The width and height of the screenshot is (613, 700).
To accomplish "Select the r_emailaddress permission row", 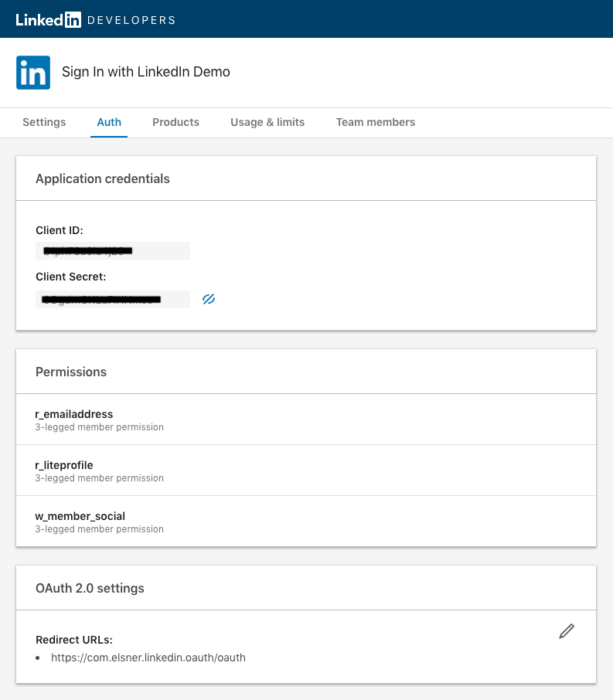I will tap(306, 420).
